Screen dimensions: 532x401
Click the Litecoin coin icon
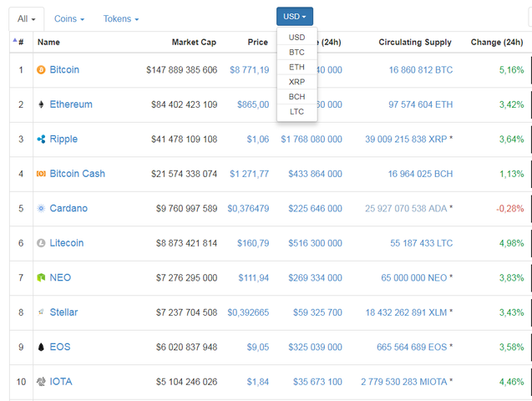click(41, 243)
